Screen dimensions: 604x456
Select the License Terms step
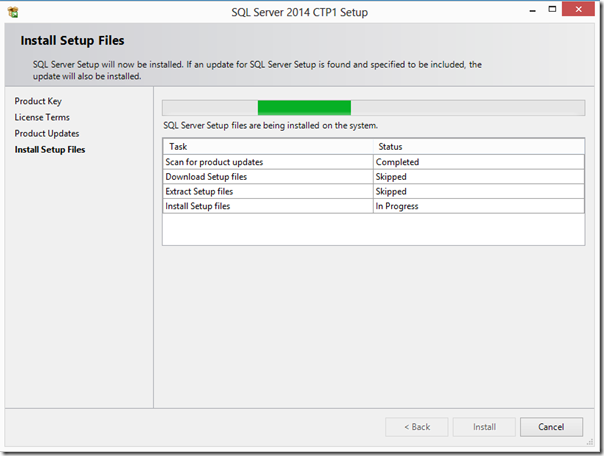click(x=42, y=117)
